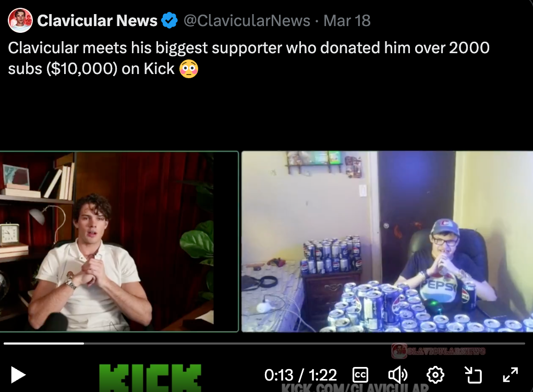Viewport: 533px width, 392px height.
Task: Enter fullscreen with expand arrows icon
Action: coord(510,375)
